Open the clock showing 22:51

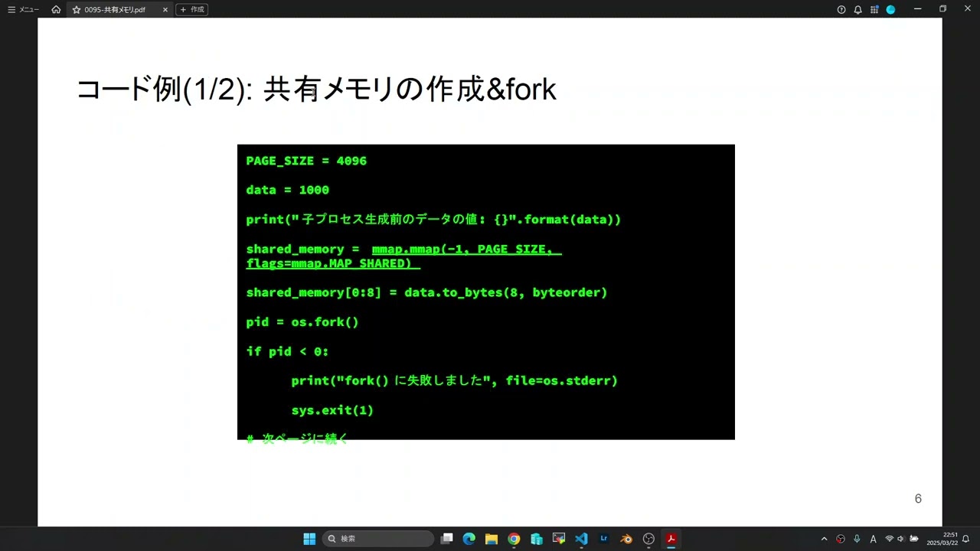tap(942, 539)
